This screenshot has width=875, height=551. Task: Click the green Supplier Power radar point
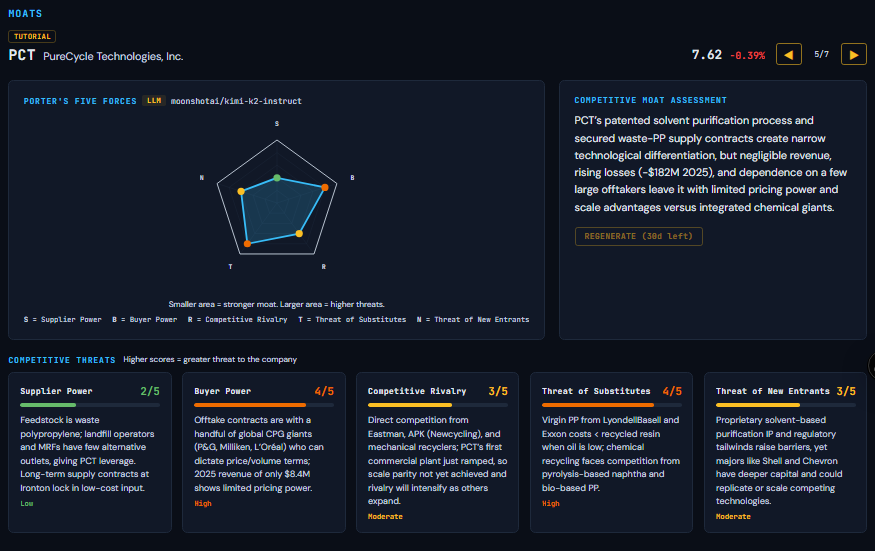tap(277, 178)
